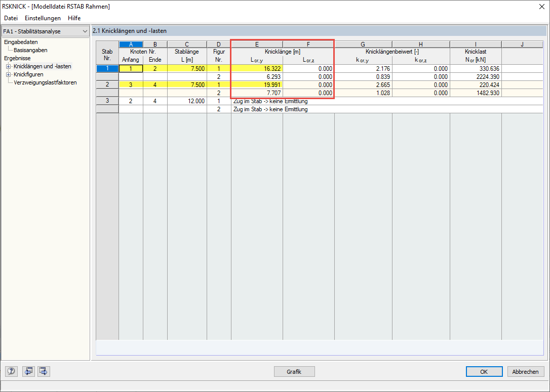Image resolution: width=550 pixels, height=392 pixels.
Task: Click Knicklast cell 1482.930
Action: 476,93
